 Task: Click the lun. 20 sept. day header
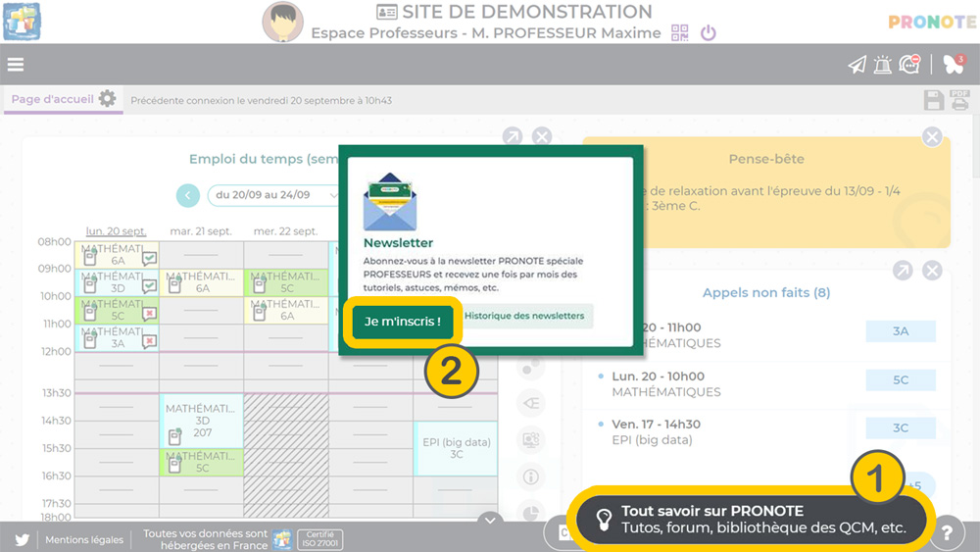click(x=117, y=231)
